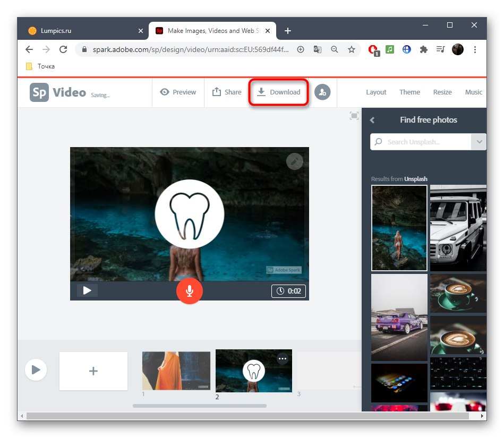The height and width of the screenshot is (438, 504).
Task: Click the Sp Video logo icon
Action: (39, 92)
